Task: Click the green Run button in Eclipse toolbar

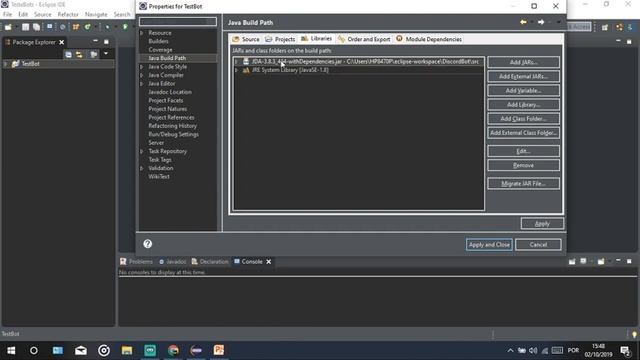Action: (125, 27)
